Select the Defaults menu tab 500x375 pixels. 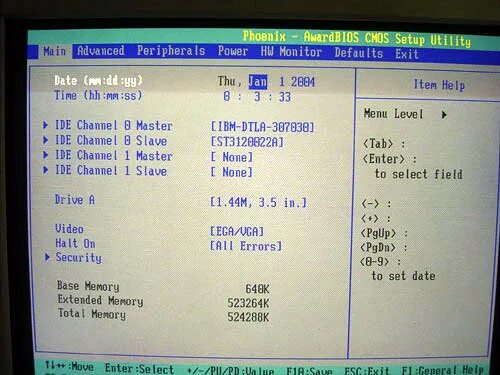pos(359,53)
